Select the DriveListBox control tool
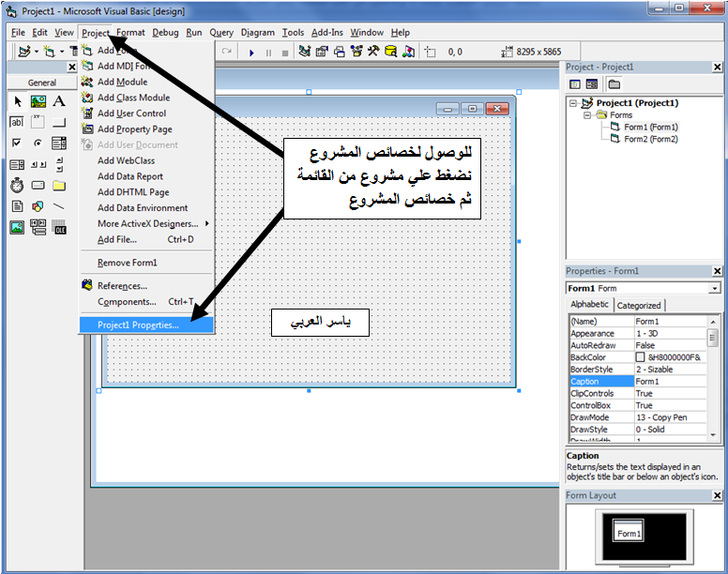This screenshot has width=728, height=574. pyautogui.click(x=38, y=185)
